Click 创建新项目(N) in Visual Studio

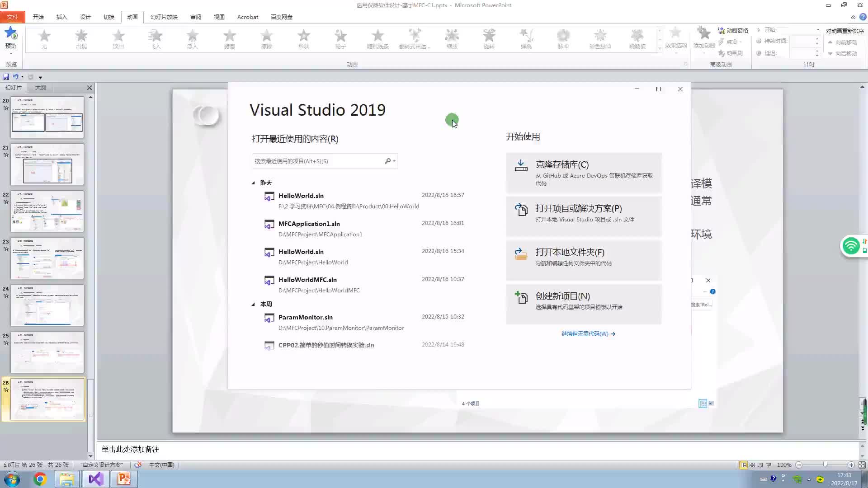[584, 304]
